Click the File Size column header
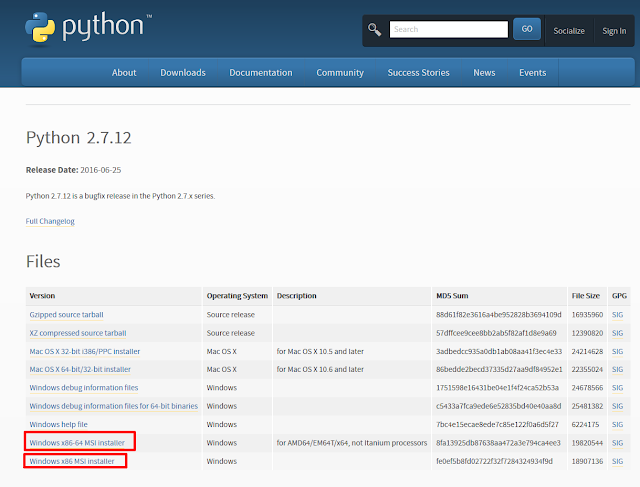 (585, 296)
